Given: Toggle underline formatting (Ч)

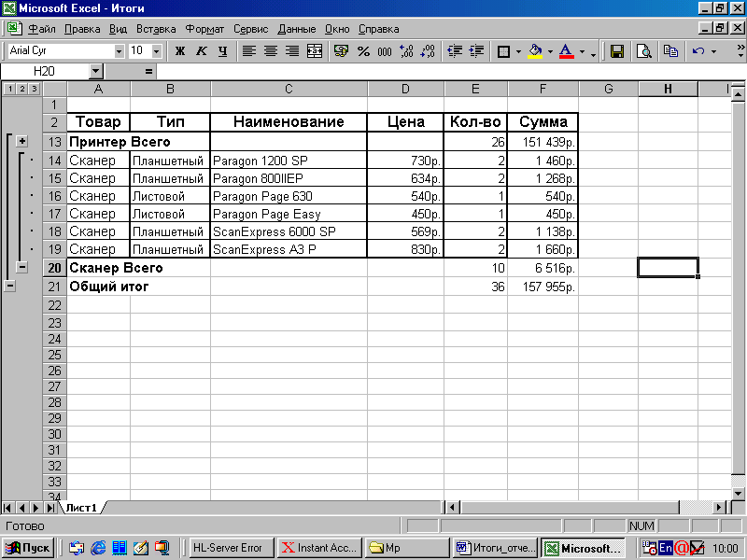Looking at the screenshot, I should point(222,51).
